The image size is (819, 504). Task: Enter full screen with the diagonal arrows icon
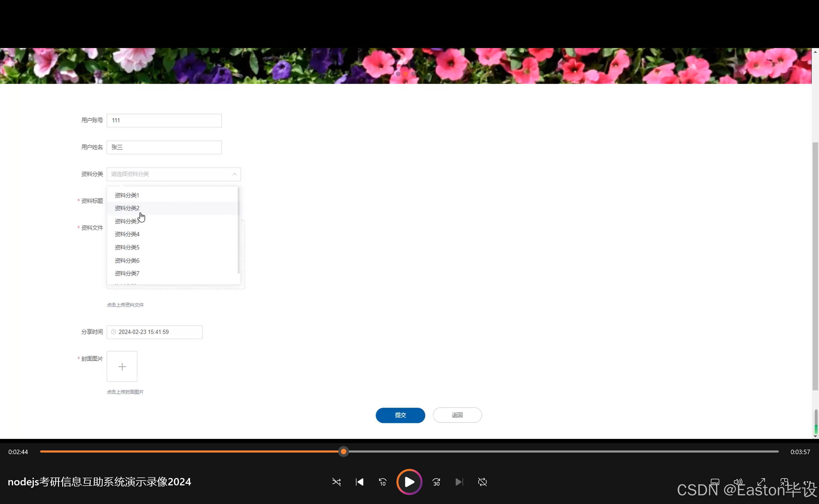pos(761,482)
